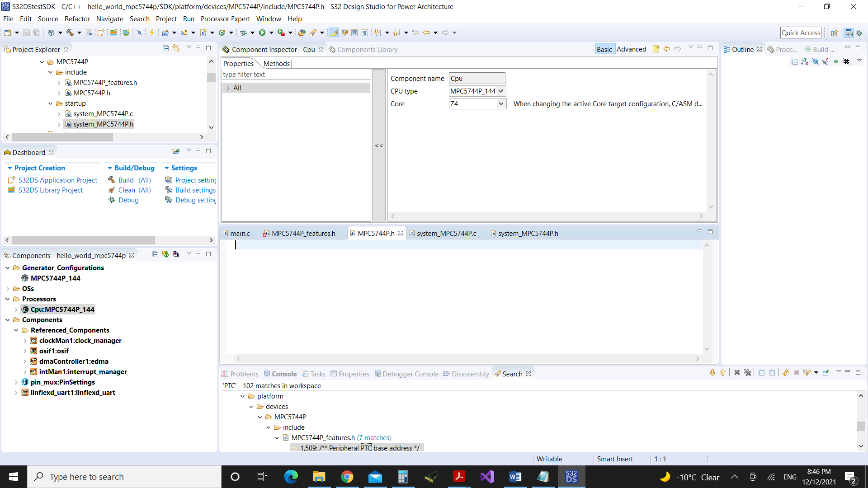Click the S32DS Application Project link
868x488 pixels.
(x=58, y=180)
